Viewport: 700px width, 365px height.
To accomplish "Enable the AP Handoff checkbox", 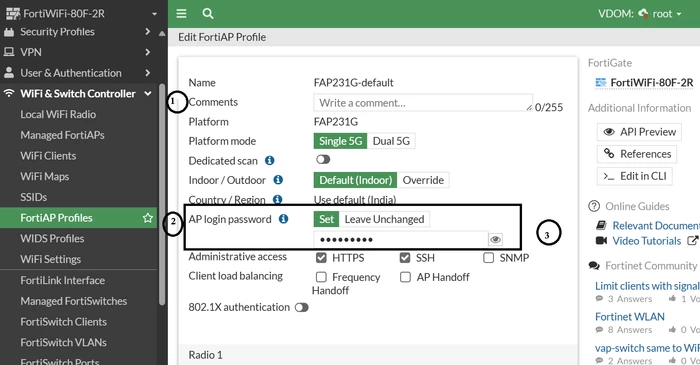I will (x=405, y=277).
